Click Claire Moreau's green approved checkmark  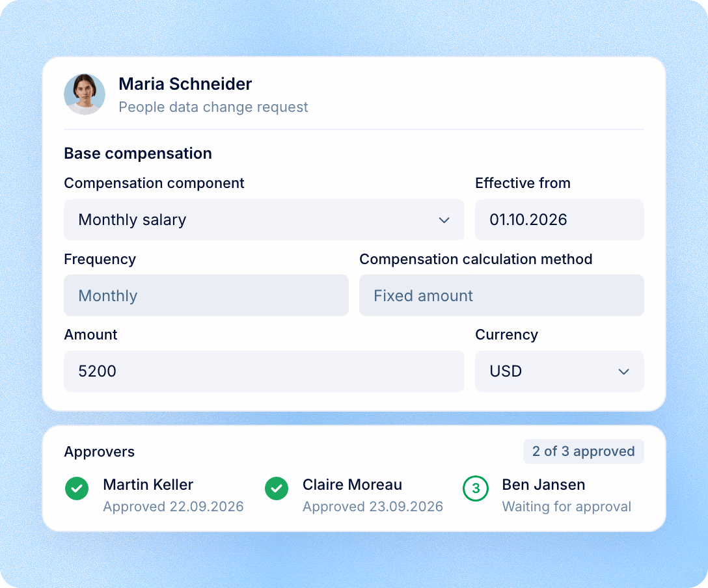coord(277,488)
